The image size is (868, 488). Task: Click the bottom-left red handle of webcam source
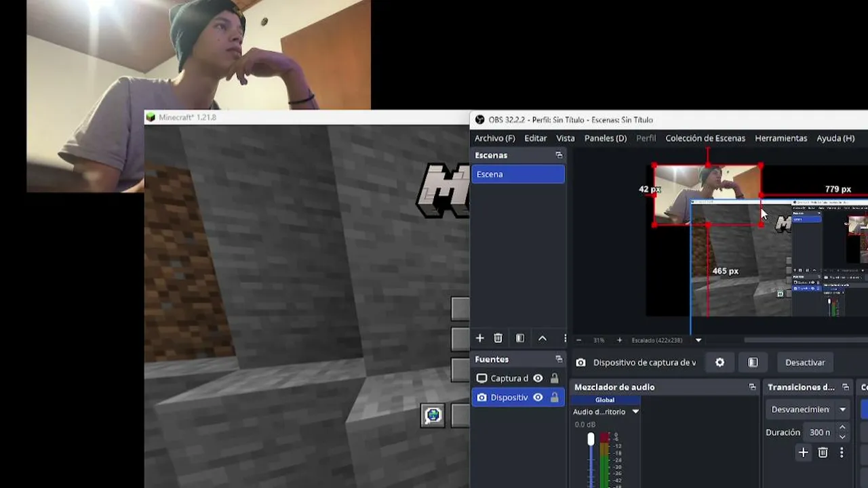[x=654, y=225]
